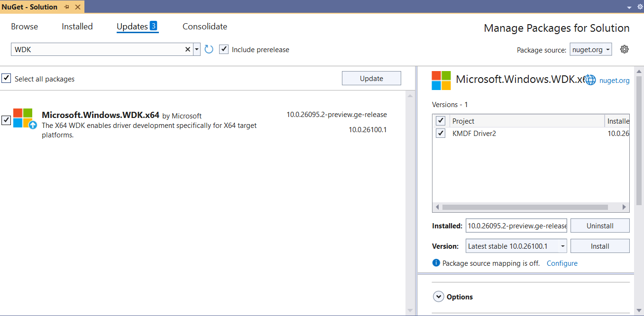Viewport: 644px width, 316px height.
Task: Open the window options gear at top right
Action: [640, 7]
